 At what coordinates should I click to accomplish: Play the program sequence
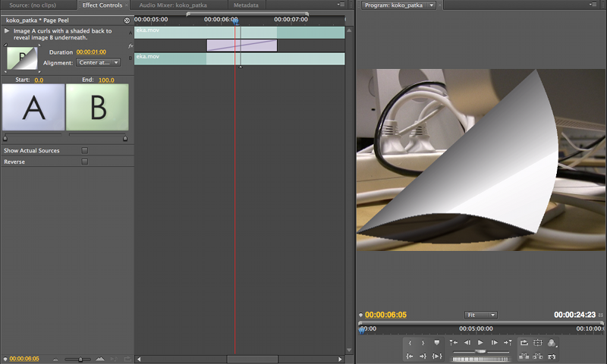pos(480,343)
